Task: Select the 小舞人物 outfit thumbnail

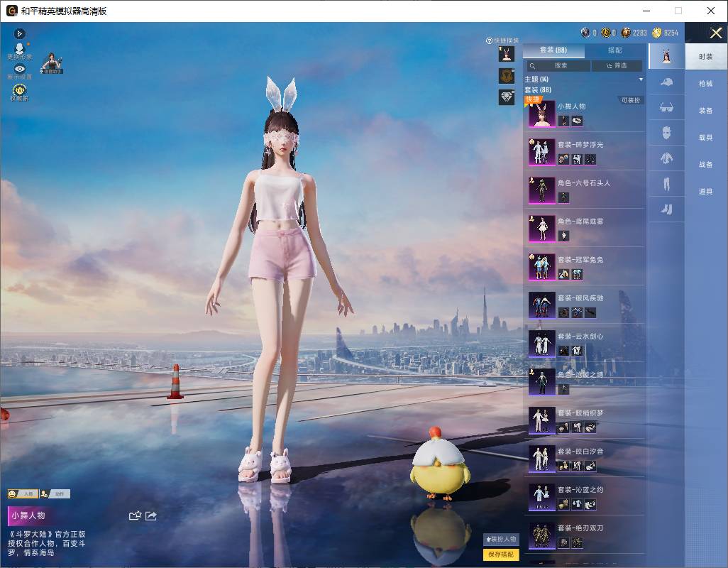Action: point(542,114)
